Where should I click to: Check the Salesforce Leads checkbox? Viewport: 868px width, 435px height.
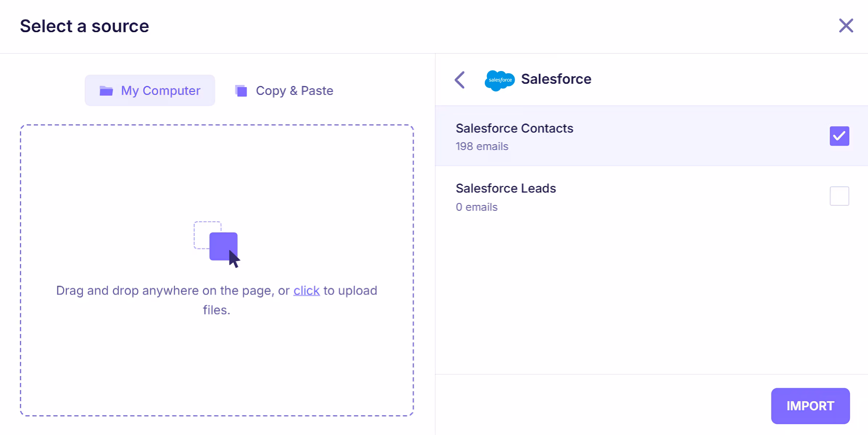[x=839, y=196]
